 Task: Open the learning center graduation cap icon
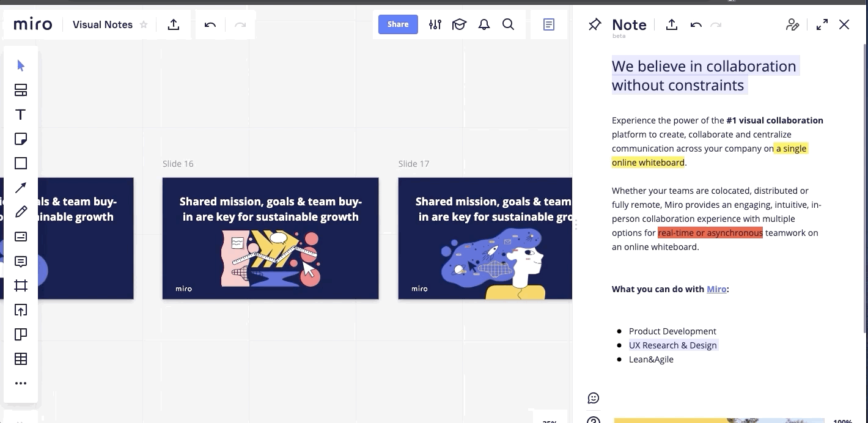click(459, 24)
